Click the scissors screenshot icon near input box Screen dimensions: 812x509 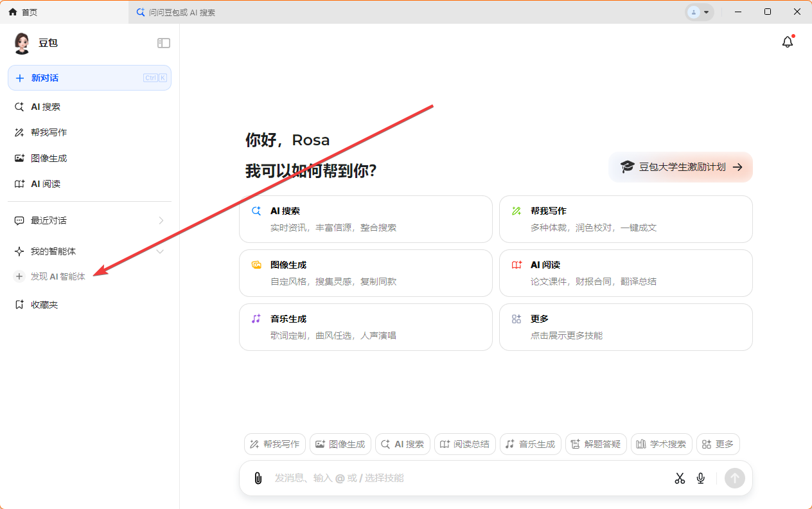click(680, 478)
